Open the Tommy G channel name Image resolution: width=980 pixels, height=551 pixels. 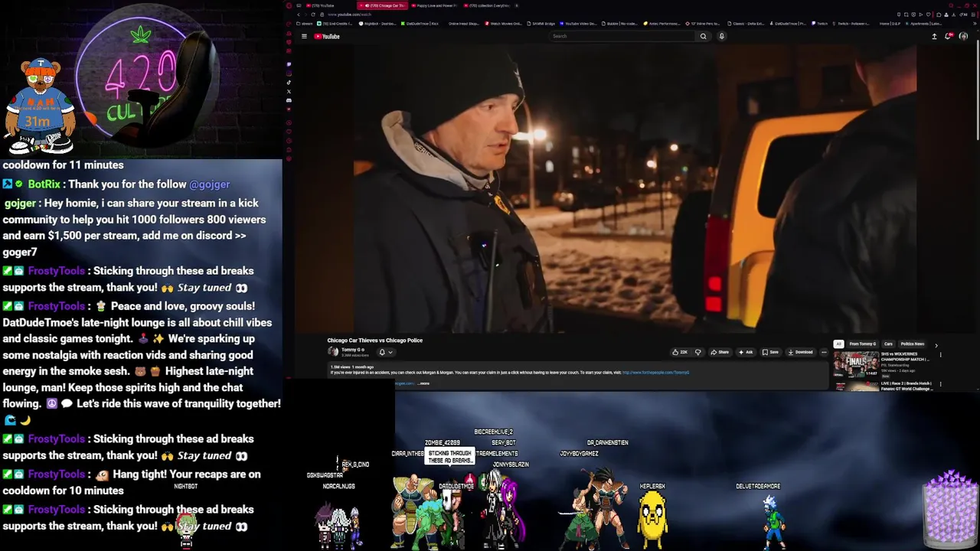tap(351, 349)
